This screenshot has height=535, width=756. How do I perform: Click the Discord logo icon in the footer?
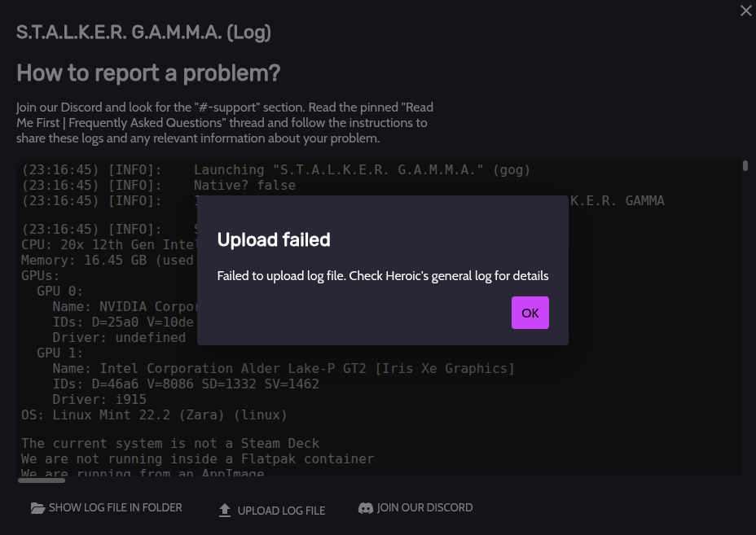(x=366, y=507)
